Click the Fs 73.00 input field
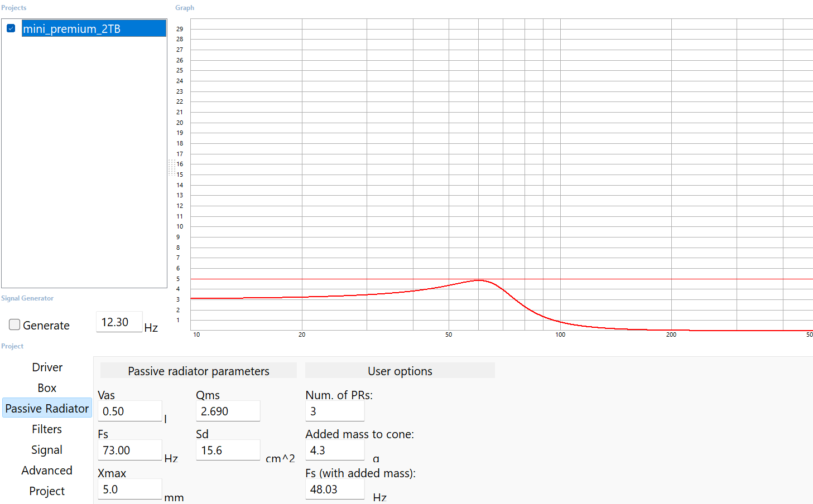Image resolution: width=813 pixels, height=504 pixels. click(x=129, y=450)
